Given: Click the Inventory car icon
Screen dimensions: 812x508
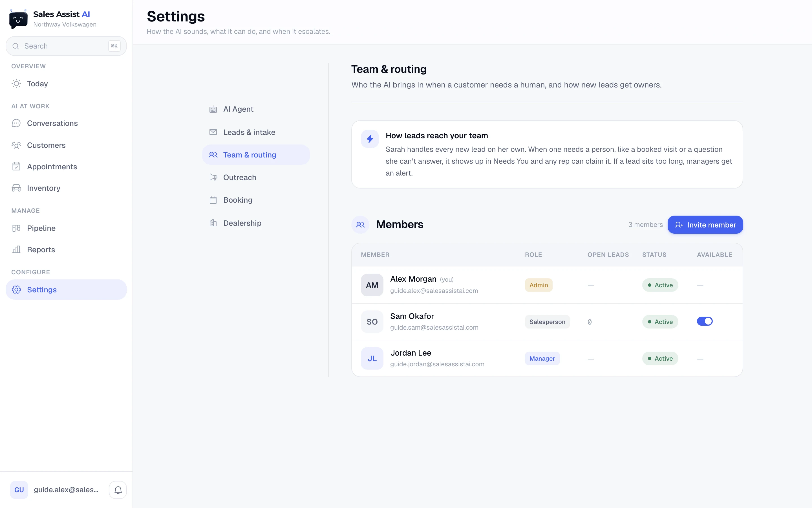Looking at the screenshot, I should click(x=16, y=188).
